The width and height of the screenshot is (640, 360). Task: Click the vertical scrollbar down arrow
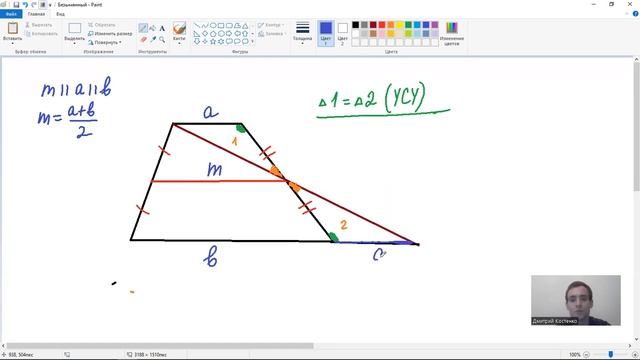(636, 339)
